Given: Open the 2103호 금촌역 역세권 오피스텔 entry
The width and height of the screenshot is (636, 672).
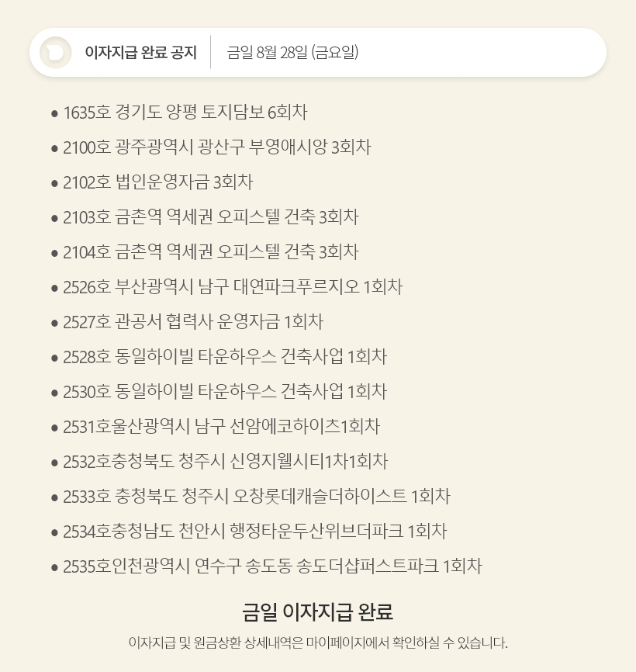Looking at the screenshot, I should [x=211, y=217].
